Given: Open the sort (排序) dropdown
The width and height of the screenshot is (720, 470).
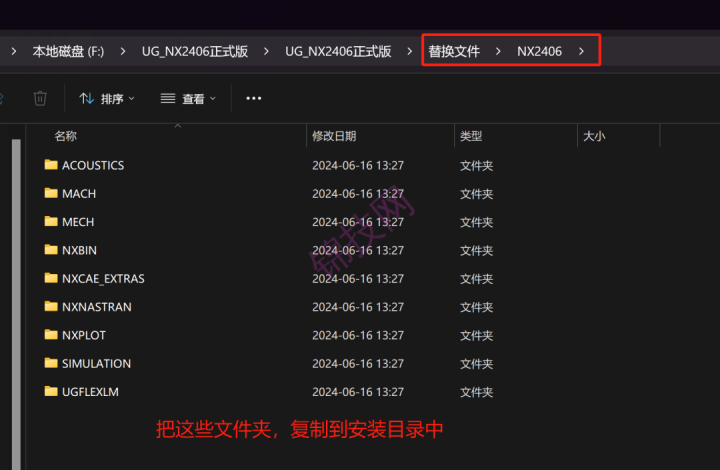Looking at the screenshot, I should coord(107,99).
